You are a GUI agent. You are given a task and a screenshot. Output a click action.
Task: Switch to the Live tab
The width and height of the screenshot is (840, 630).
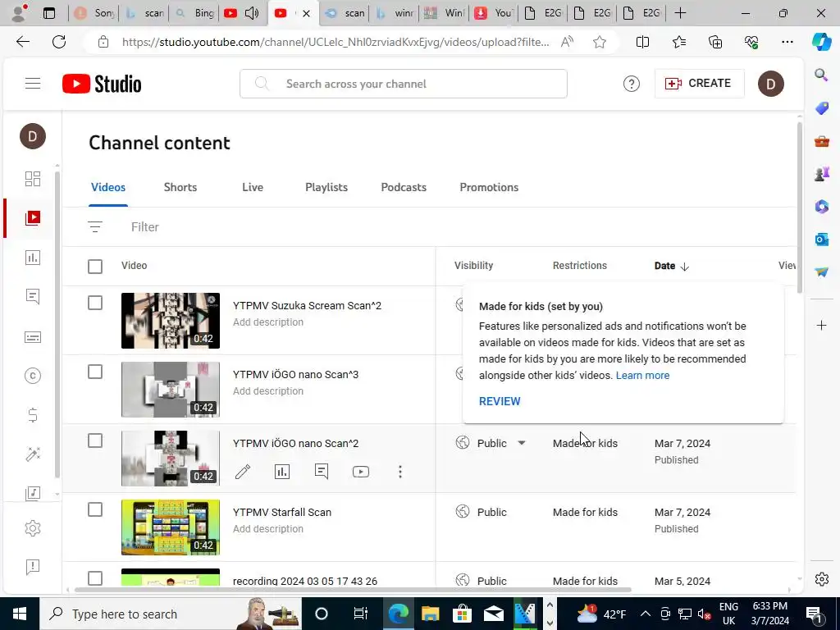(253, 188)
